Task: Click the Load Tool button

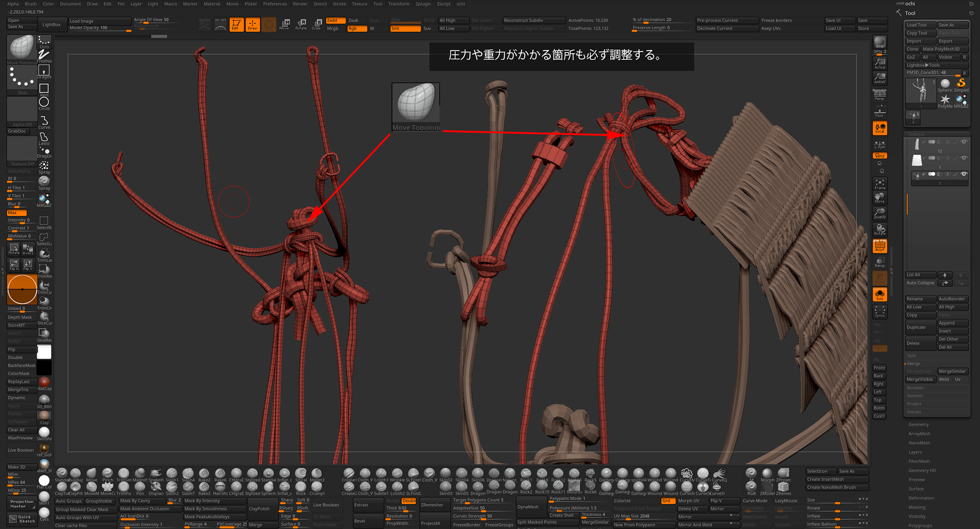Action: pyautogui.click(x=920, y=25)
